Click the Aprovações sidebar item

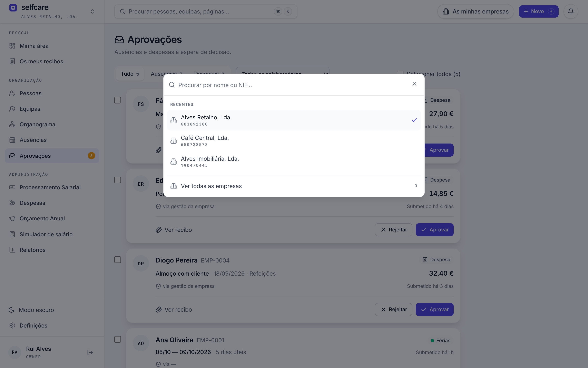click(52, 156)
